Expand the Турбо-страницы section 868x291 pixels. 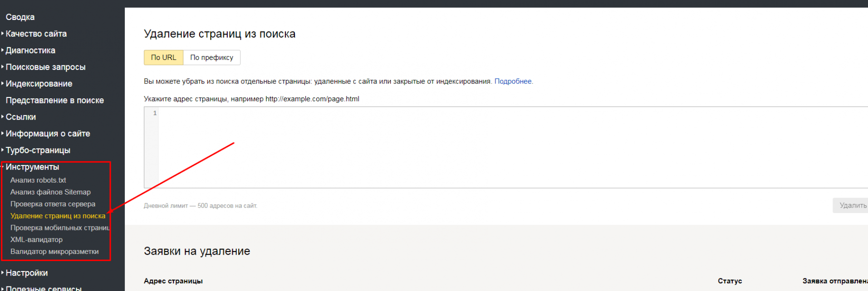coord(38,150)
